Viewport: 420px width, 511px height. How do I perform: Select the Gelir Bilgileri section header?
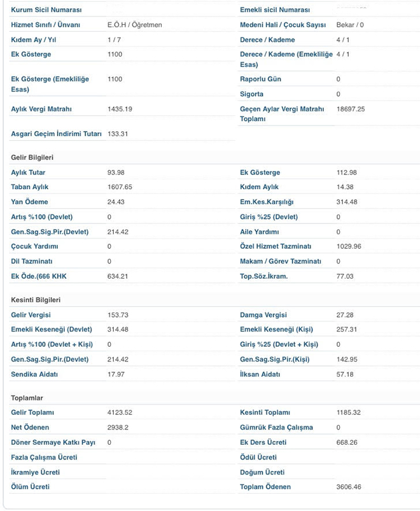click(32, 157)
